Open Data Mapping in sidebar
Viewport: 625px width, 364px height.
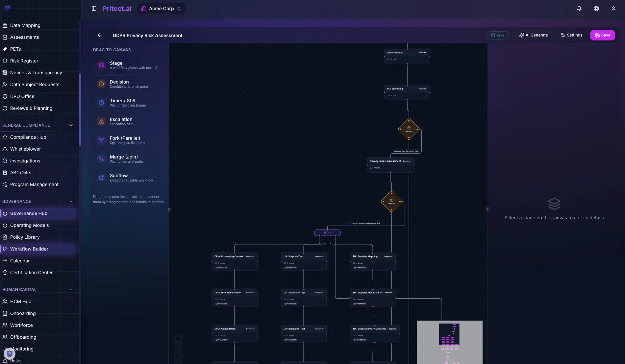tap(39, 25)
